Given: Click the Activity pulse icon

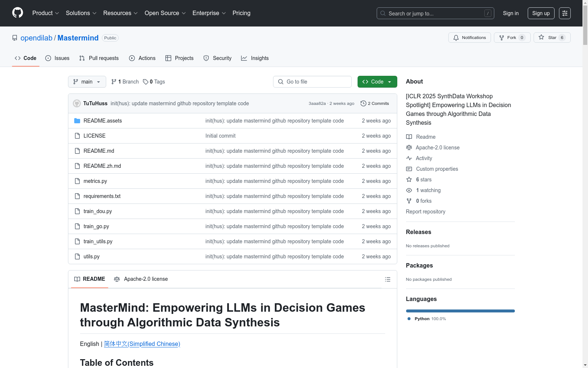Looking at the screenshot, I should pos(409,158).
